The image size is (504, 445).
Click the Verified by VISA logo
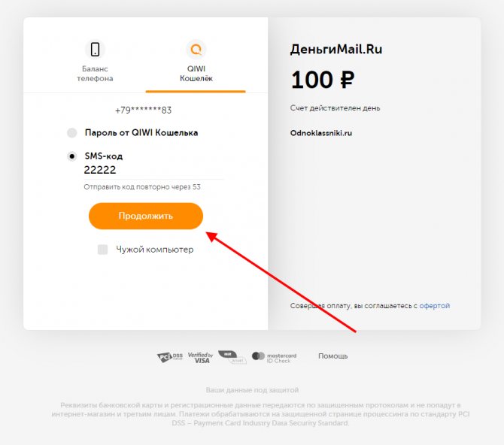[x=201, y=358]
